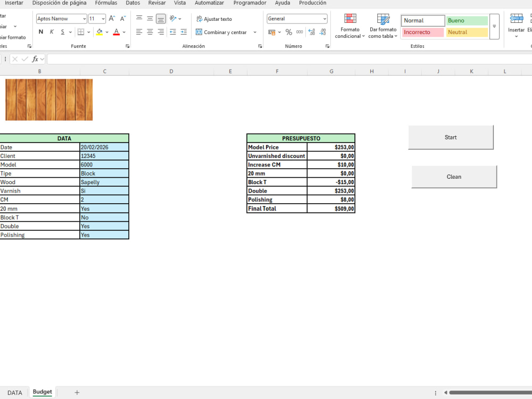Click the Start macro button
This screenshot has height=399, width=532.
tap(451, 137)
